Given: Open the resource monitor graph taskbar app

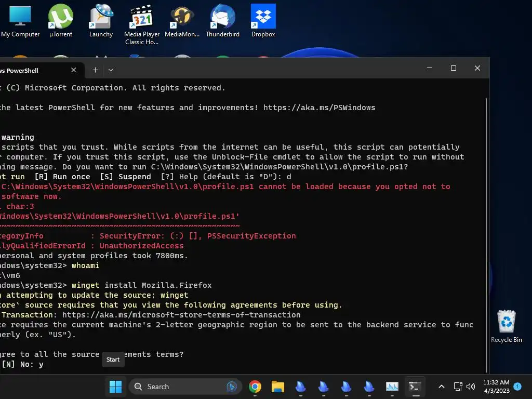Looking at the screenshot, I should tap(392, 387).
